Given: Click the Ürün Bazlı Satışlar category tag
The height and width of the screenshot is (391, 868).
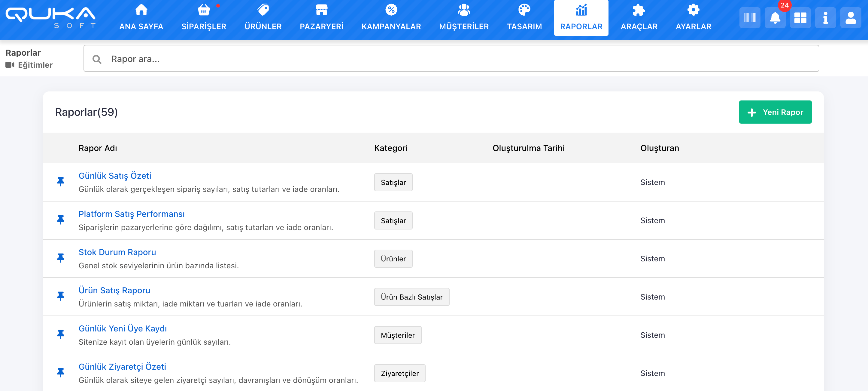Looking at the screenshot, I should coord(411,297).
